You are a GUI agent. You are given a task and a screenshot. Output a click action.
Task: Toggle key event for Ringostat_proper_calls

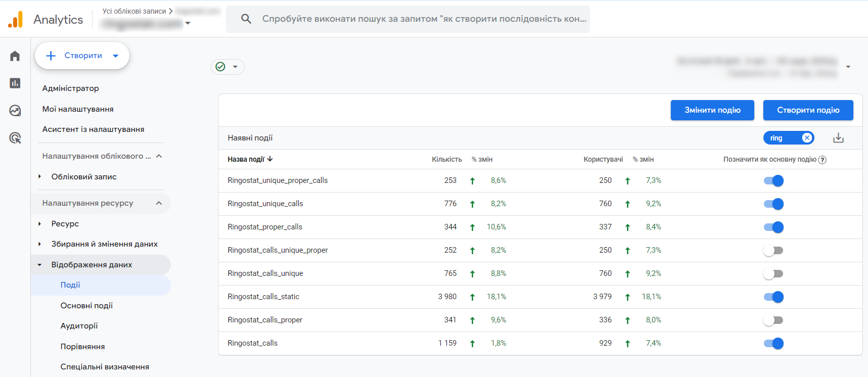(x=773, y=227)
